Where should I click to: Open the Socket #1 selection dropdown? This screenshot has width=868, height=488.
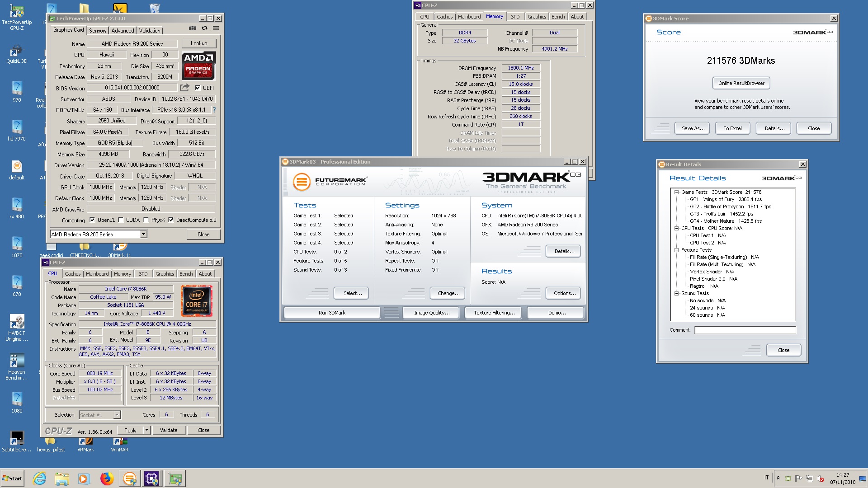pyautogui.click(x=117, y=415)
